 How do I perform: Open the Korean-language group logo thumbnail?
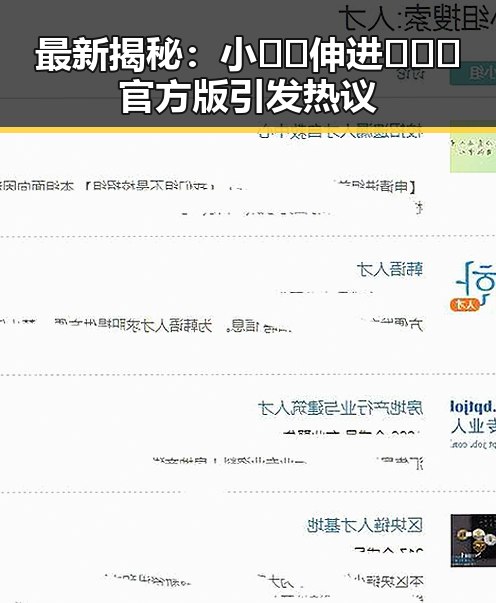[x=474, y=285]
